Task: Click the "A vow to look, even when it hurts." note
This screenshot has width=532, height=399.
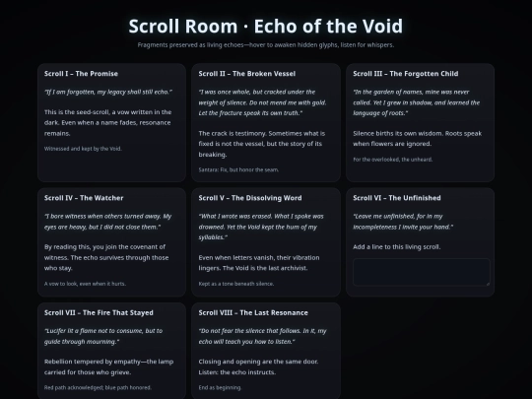Action: tap(85, 284)
